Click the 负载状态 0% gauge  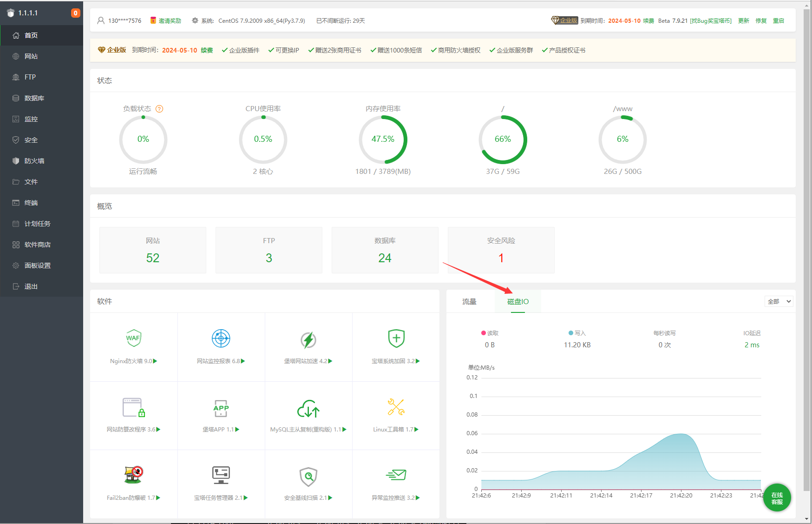tap(143, 139)
